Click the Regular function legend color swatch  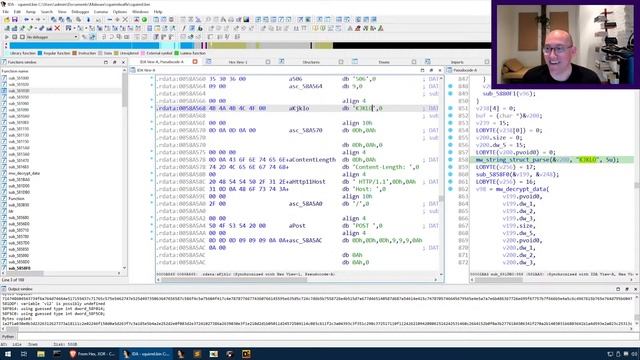(x=40, y=53)
